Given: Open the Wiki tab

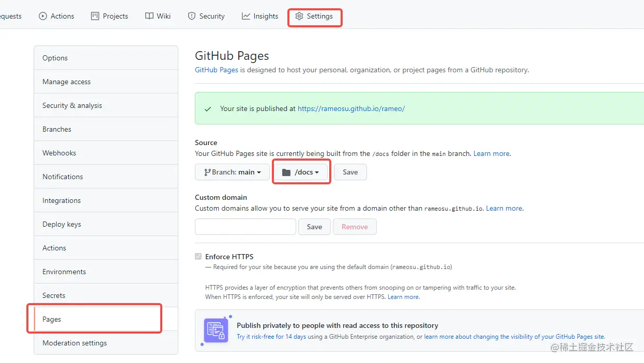Looking at the screenshot, I should (x=158, y=16).
